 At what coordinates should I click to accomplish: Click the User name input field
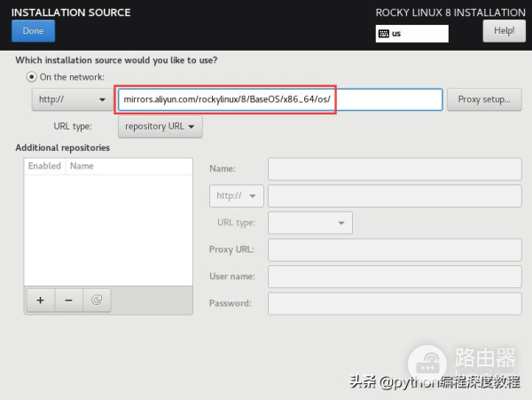[x=395, y=277]
